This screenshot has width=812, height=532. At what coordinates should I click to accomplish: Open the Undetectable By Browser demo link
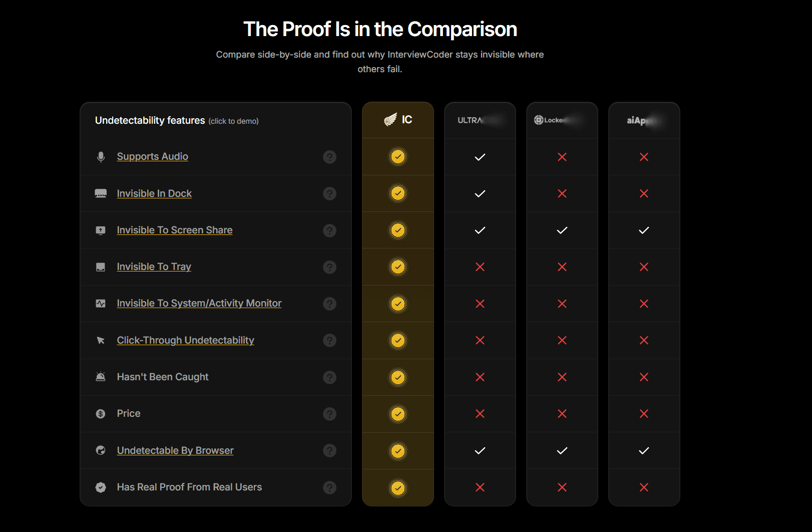click(175, 450)
